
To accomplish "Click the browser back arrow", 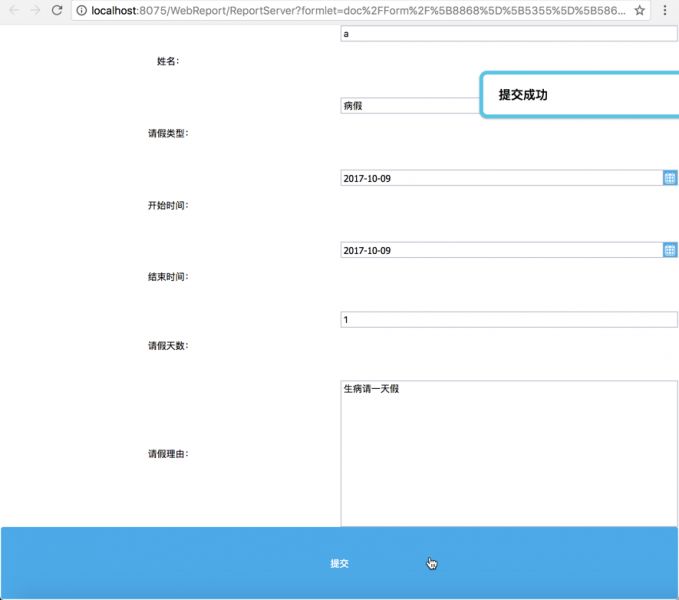I will click(14, 10).
